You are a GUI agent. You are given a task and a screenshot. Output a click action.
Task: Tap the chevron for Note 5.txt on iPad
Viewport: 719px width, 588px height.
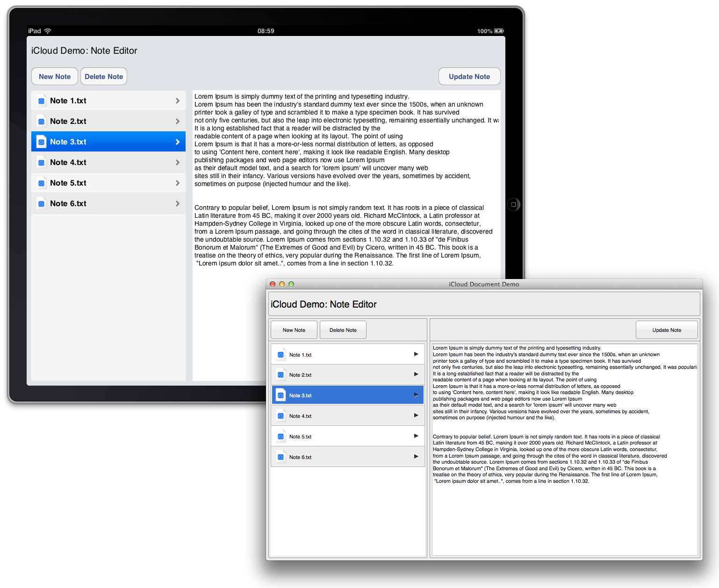(178, 183)
